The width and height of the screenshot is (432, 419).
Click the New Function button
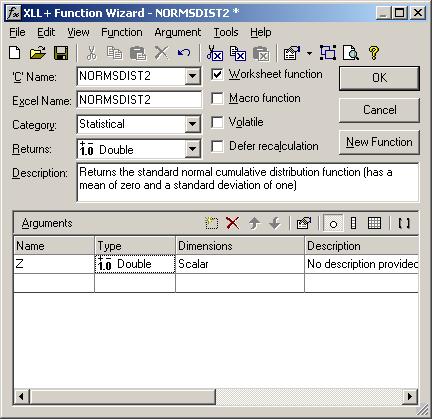pos(379,142)
